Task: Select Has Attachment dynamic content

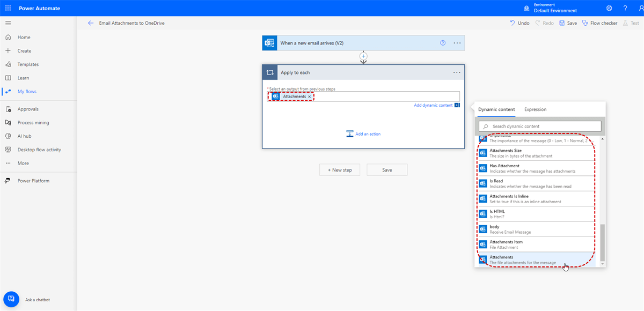Action: (537, 168)
